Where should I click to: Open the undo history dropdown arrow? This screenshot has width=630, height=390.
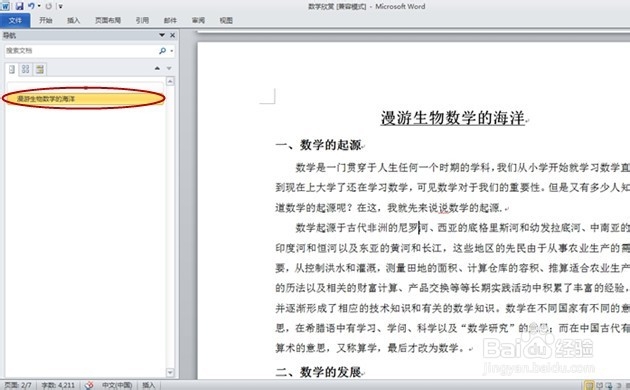(39, 6)
